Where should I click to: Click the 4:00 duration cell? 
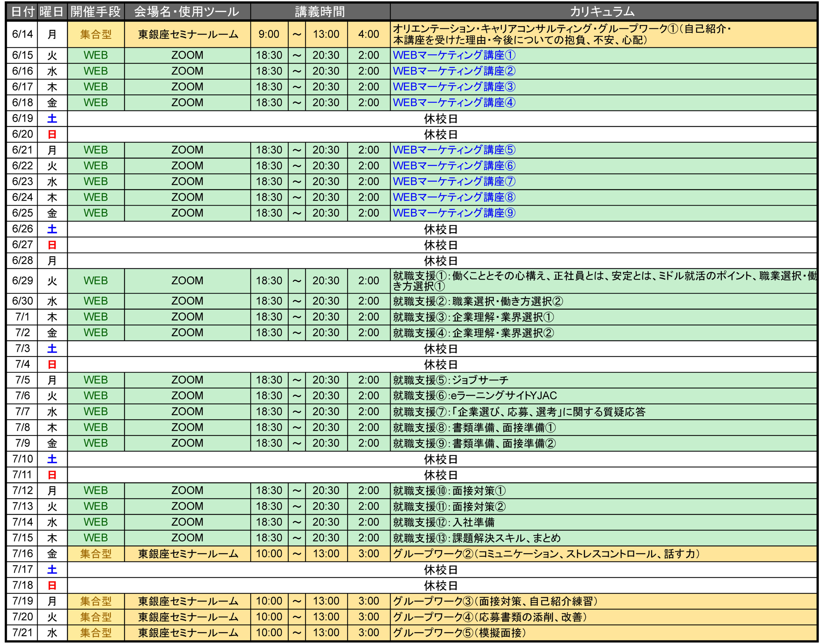[x=368, y=34]
